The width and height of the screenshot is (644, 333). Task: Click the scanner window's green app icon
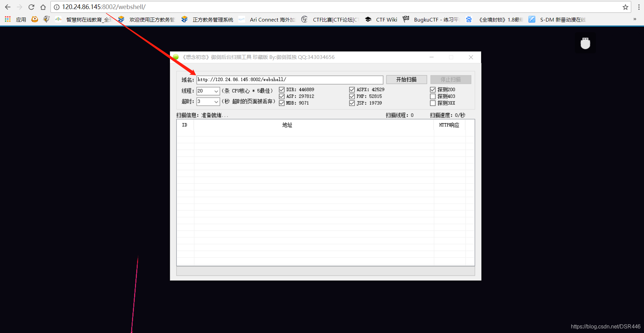point(176,57)
